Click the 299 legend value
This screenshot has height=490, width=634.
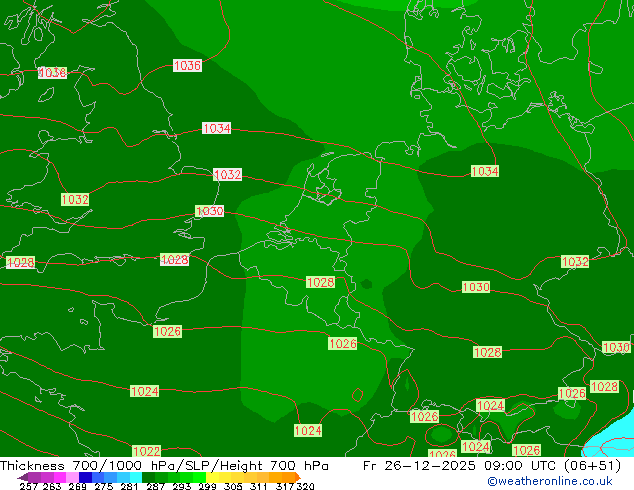click(207, 486)
